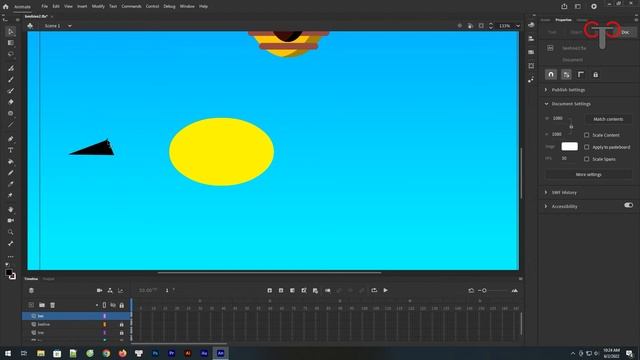The width and height of the screenshot is (640, 360).
Task: Toggle the snapping magnet button
Action: pyautogui.click(x=551, y=75)
